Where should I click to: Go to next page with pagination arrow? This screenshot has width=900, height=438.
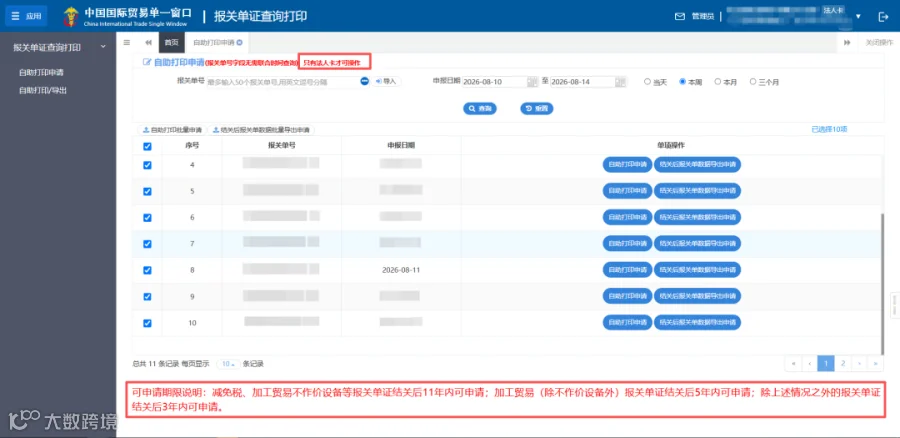859,363
